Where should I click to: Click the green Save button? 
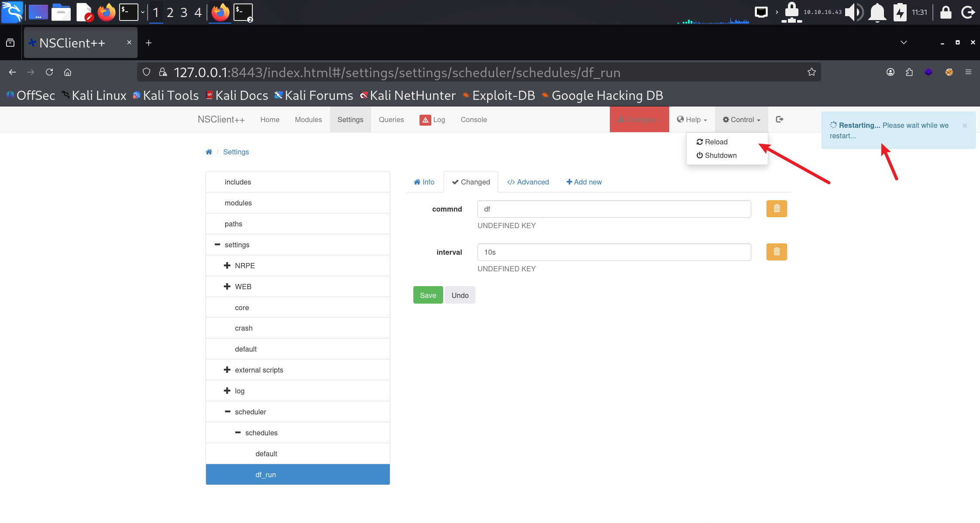[x=428, y=295]
